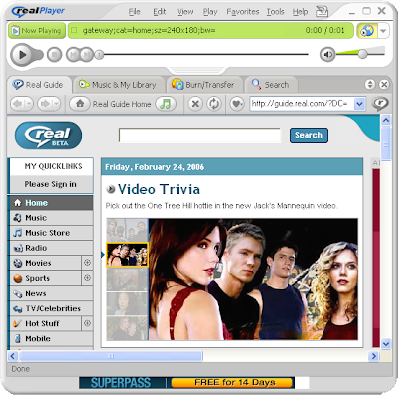400x396 pixels.
Task: Open Music Store in sidebar
Action: pyautogui.click(x=51, y=233)
